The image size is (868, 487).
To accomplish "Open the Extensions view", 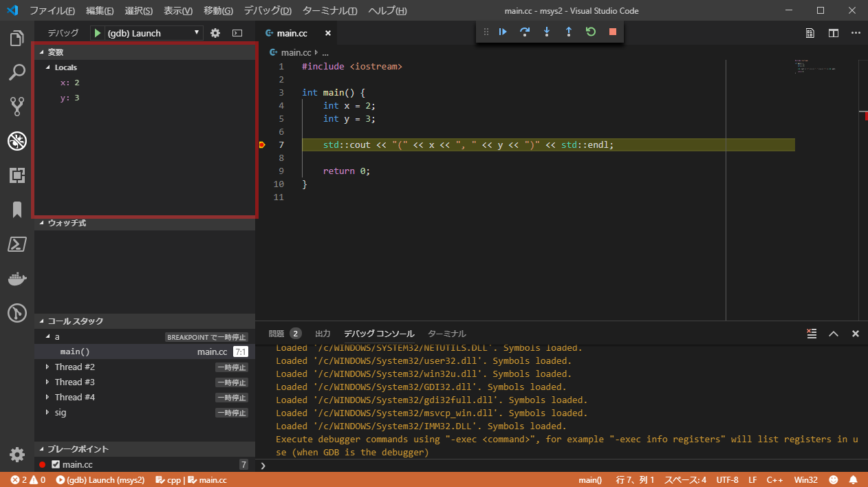I will (x=17, y=175).
